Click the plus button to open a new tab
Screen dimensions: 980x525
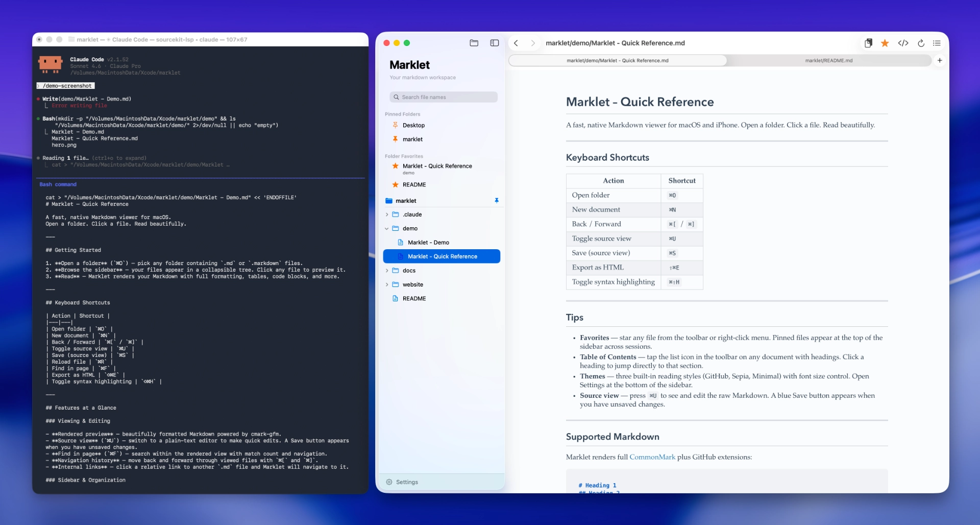coord(940,60)
